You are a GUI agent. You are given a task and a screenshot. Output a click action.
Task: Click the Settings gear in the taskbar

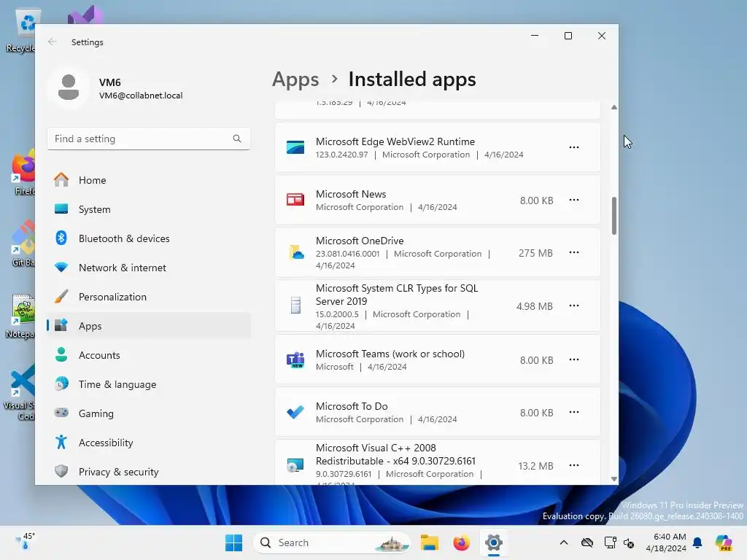pos(494,542)
